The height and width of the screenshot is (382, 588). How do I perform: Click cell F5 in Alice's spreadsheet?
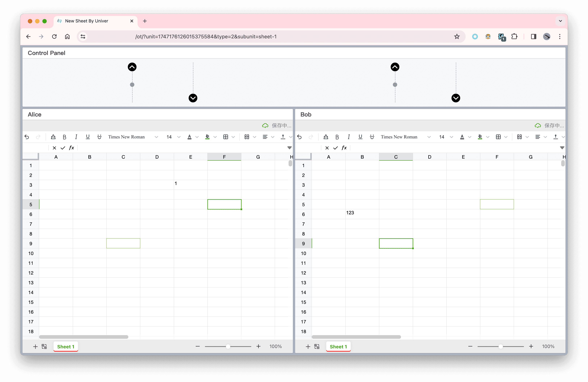(x=224, y=204)
